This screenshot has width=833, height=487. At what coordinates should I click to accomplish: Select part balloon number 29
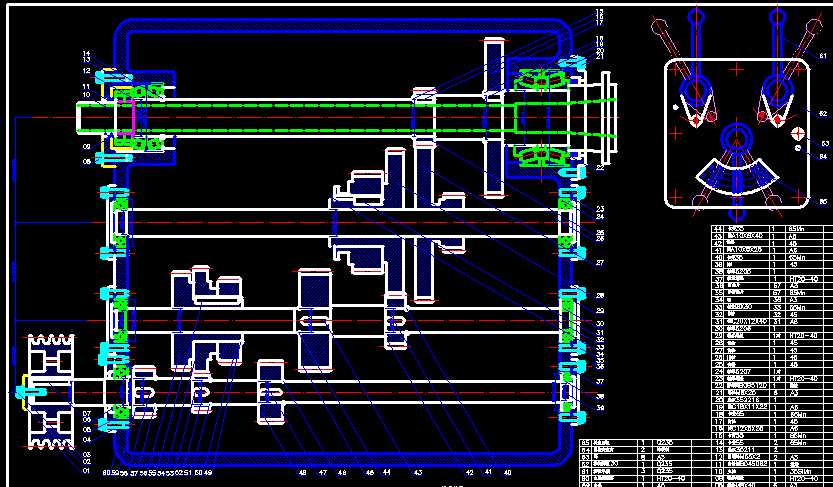coord(600,311)
